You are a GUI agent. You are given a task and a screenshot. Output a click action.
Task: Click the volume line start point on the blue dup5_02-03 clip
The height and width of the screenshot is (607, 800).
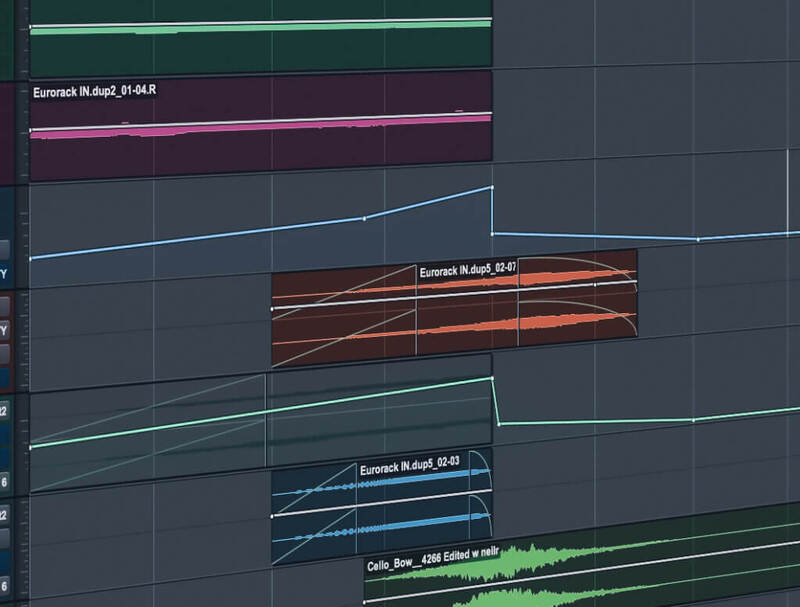coord(272,516)
